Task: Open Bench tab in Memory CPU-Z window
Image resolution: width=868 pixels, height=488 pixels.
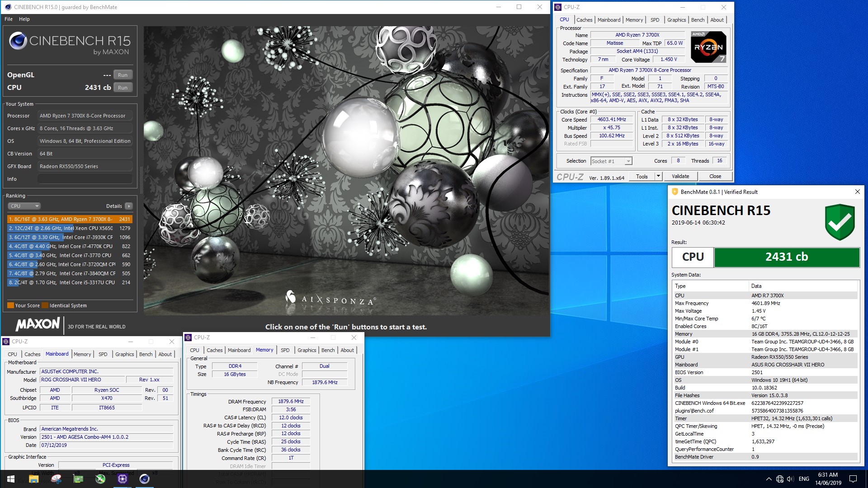Action: pos(328,350)
